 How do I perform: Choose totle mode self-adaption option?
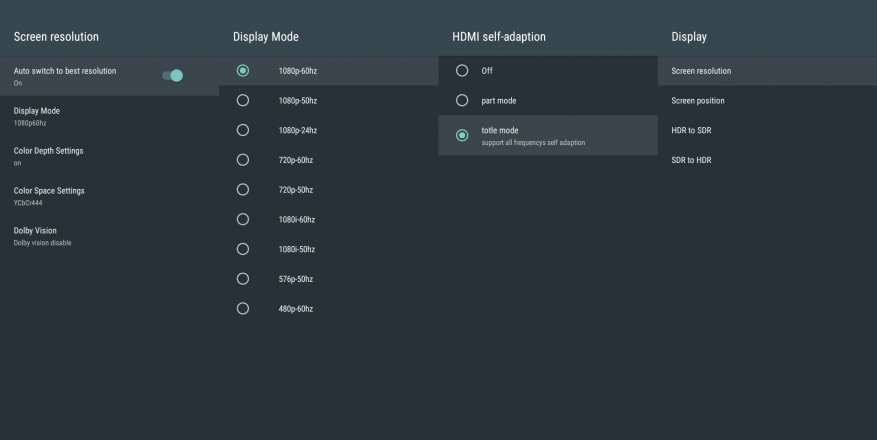click(x=462, y=135)
